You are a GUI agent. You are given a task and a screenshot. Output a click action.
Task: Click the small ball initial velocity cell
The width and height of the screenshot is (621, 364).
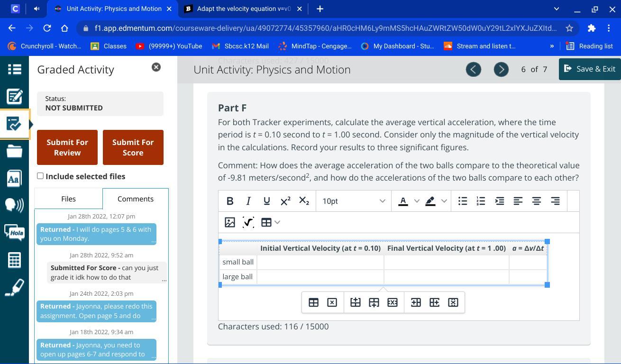click(x=320, y=262)
